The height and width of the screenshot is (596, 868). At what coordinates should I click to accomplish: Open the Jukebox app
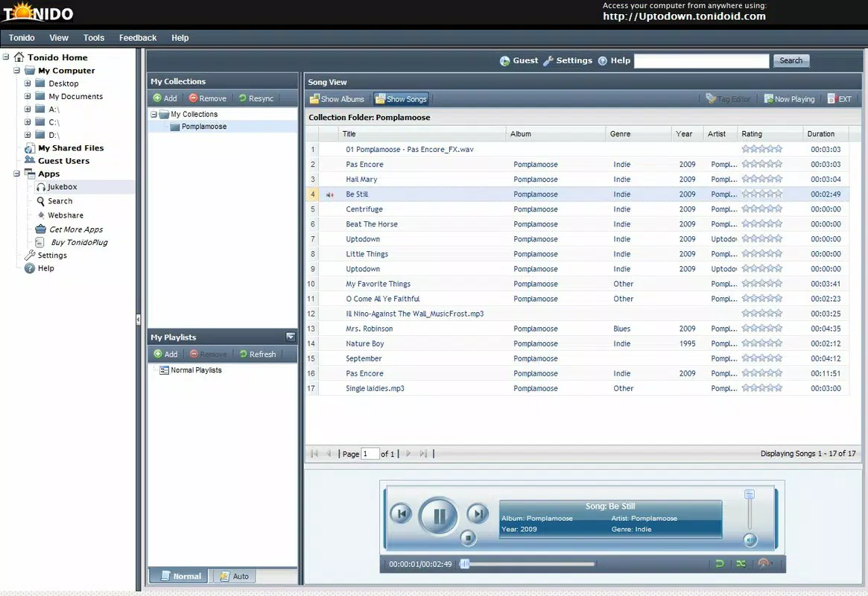pyautogui.click(x=57, y=187)
